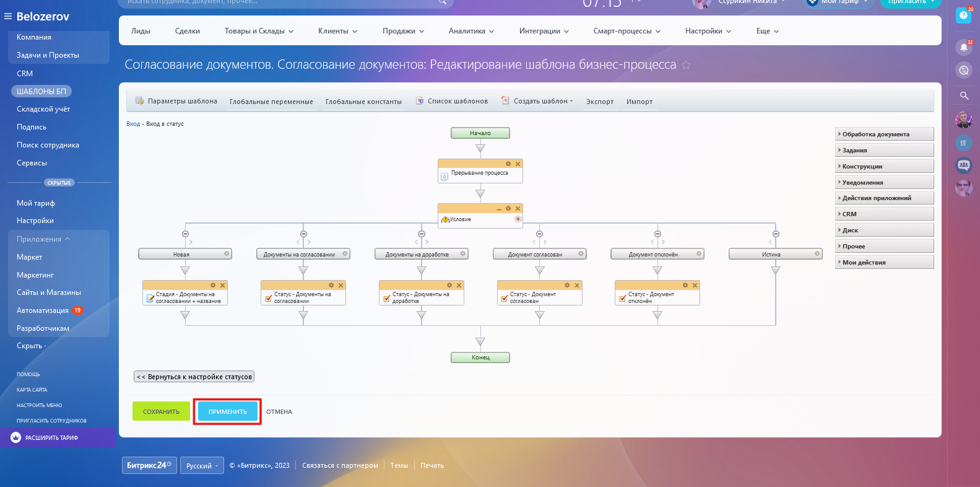Move Новая branch right with arrow

click(191, 242)
